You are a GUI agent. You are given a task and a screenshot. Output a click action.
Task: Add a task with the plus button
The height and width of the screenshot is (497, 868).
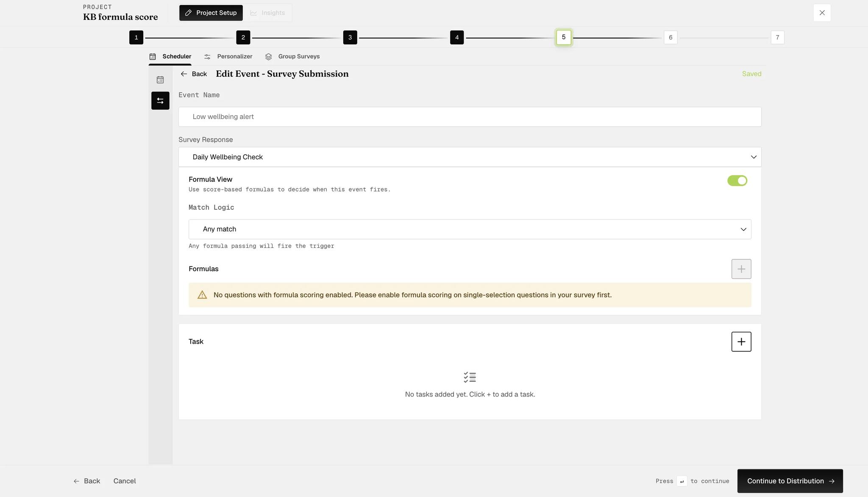741,342
